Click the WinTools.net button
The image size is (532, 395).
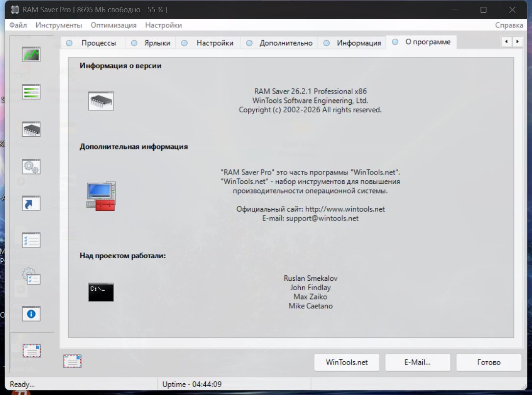click(x=347, y=363)
